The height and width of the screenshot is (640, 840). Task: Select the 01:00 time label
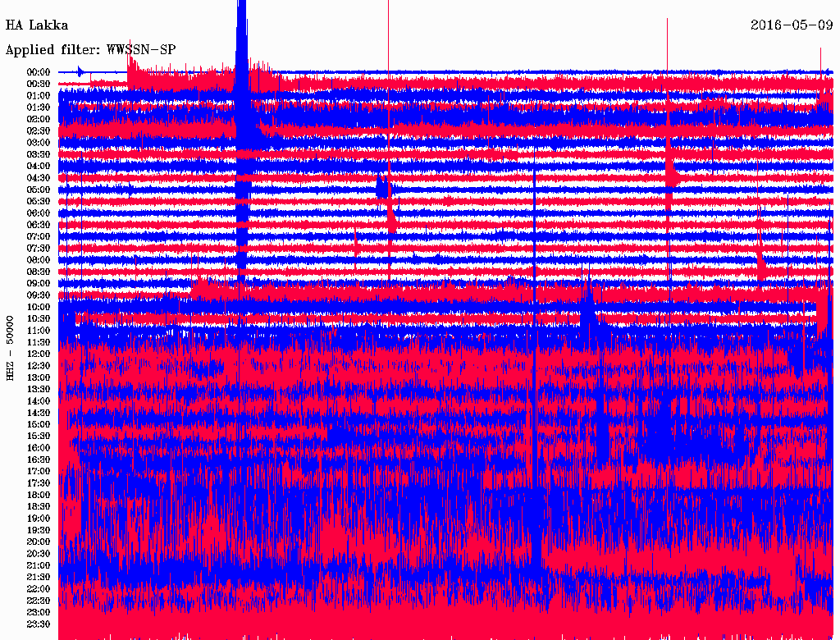pyautogui.click(x=39, y=95)
